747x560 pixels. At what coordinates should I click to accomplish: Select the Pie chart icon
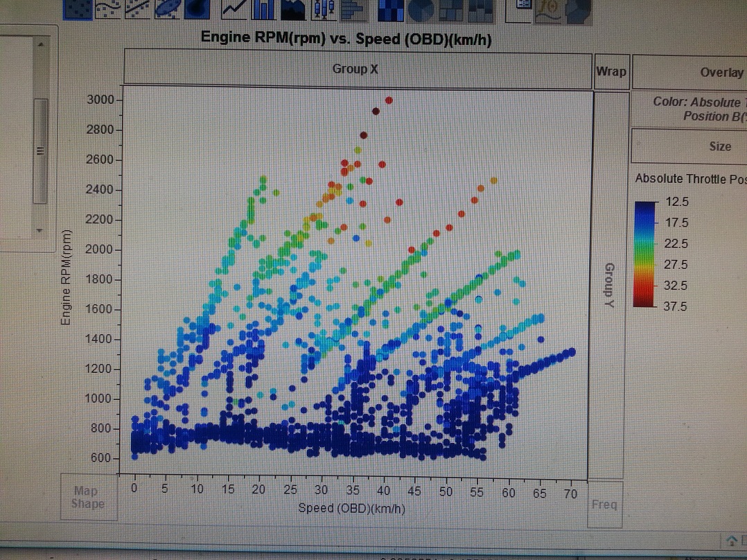(x=422, y=8)
